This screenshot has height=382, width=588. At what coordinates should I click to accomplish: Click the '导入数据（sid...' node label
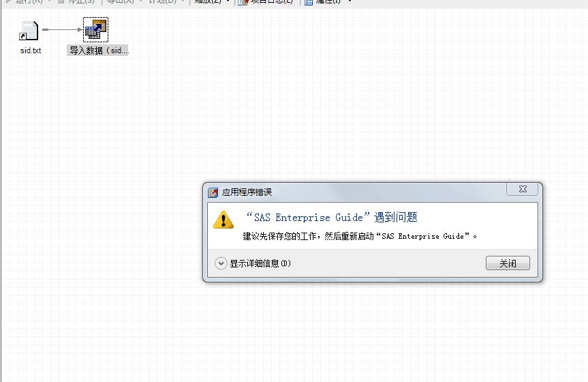[x=98, y=50]
